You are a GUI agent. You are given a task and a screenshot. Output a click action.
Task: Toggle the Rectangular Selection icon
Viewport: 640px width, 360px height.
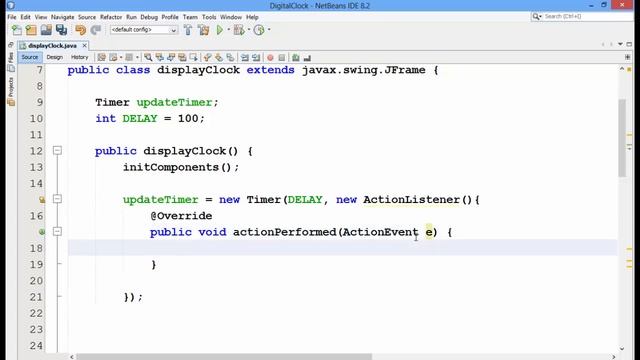(193, 58)
